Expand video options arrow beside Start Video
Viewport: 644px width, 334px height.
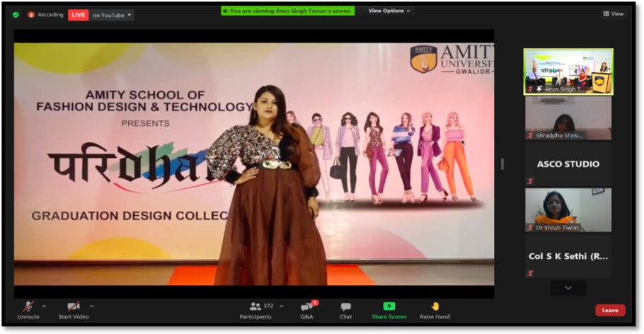point(91,306)
